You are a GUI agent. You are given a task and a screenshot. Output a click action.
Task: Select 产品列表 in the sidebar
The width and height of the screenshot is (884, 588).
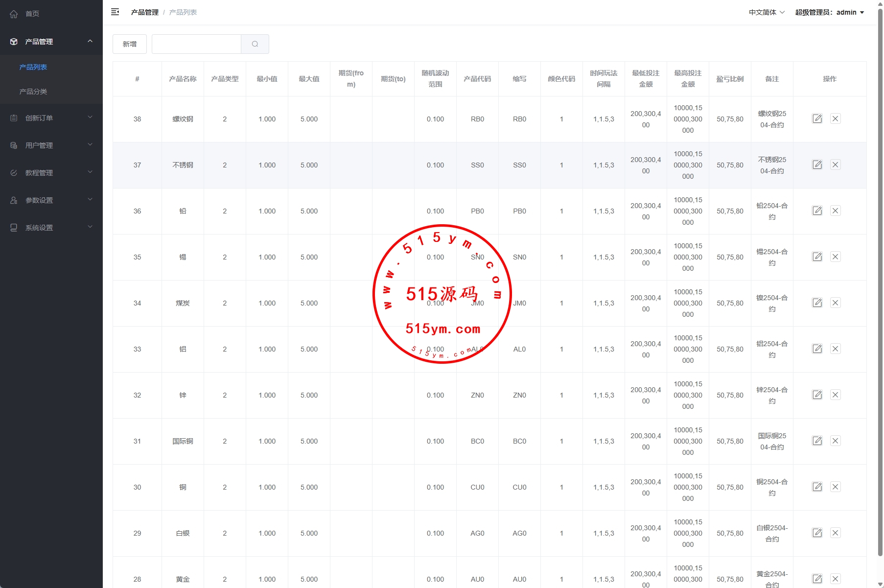tap(33, 67)
